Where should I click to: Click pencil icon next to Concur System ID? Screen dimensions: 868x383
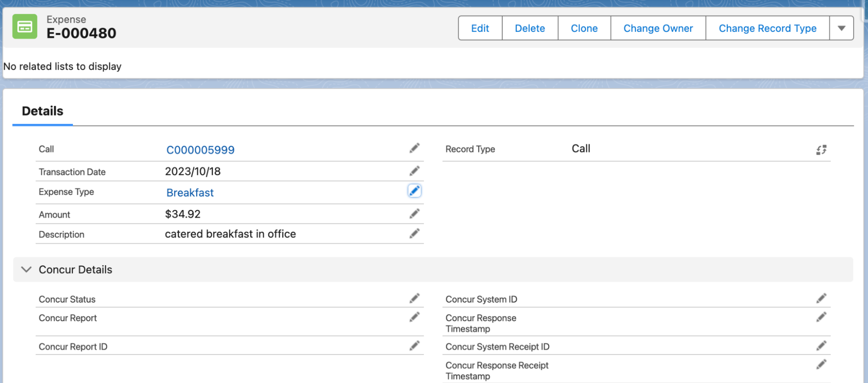(x=821, y=299)
